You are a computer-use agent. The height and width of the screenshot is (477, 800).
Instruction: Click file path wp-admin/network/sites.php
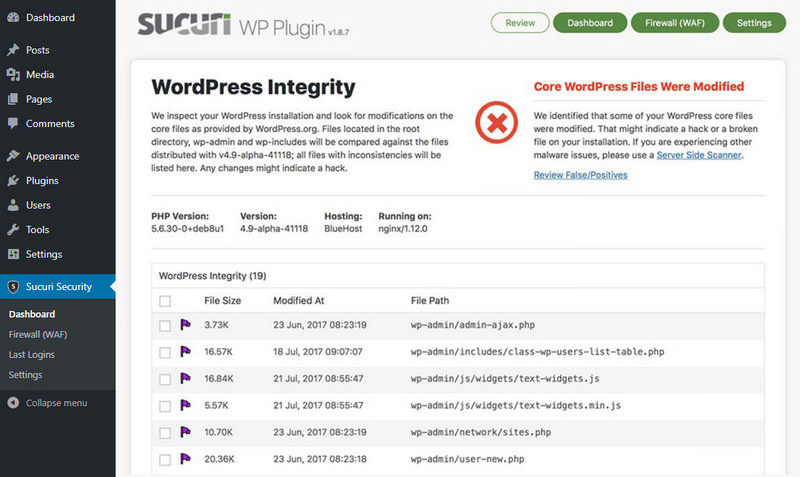pos(481,432)
